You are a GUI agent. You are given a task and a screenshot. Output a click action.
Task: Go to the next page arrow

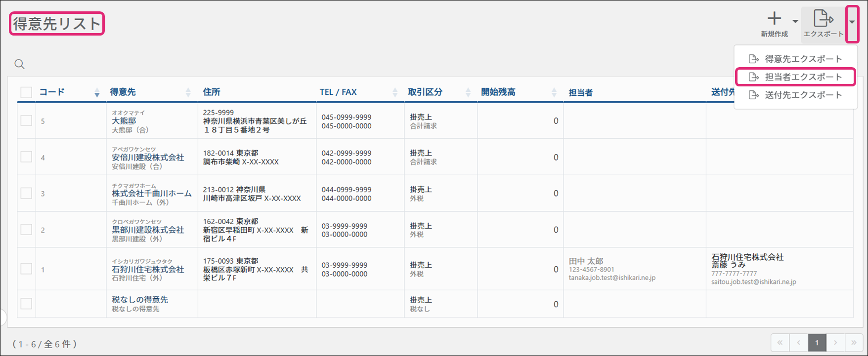pyautogui.click(x=835, y=343)
